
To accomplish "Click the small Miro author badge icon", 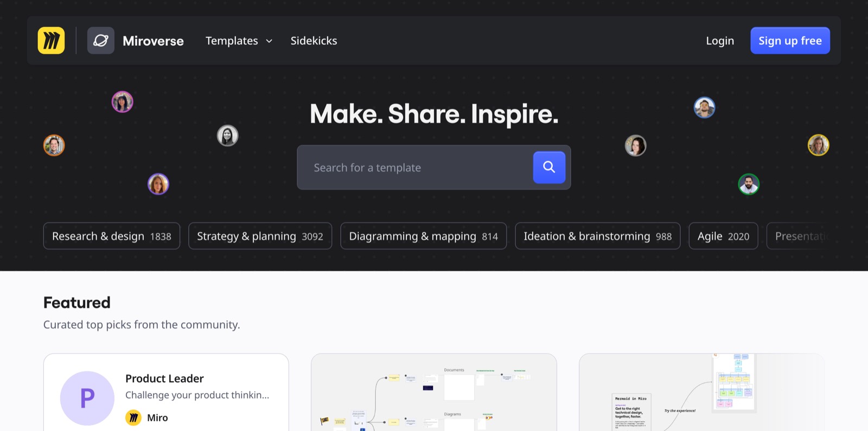I will (x=133, y=417).
